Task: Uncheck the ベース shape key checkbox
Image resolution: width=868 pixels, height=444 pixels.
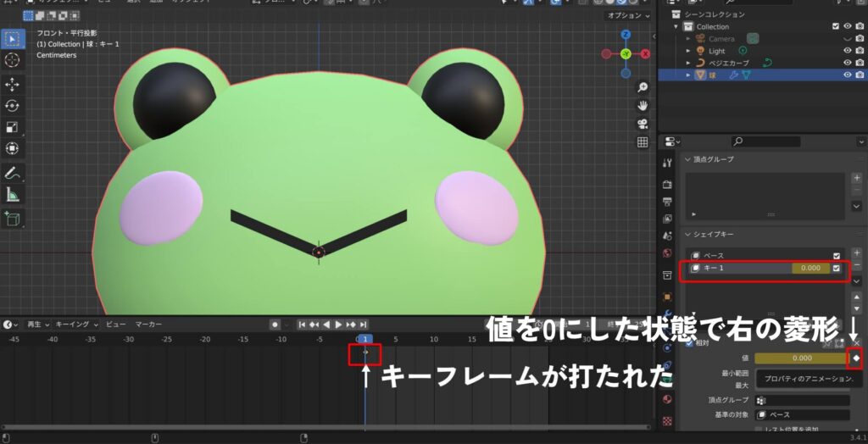Action: tap(837, 255)
